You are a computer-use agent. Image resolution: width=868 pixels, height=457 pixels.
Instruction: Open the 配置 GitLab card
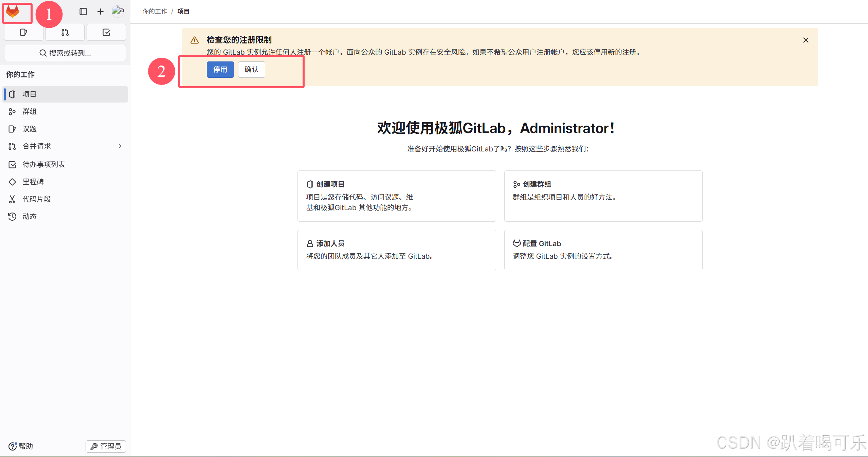point(603,250)
